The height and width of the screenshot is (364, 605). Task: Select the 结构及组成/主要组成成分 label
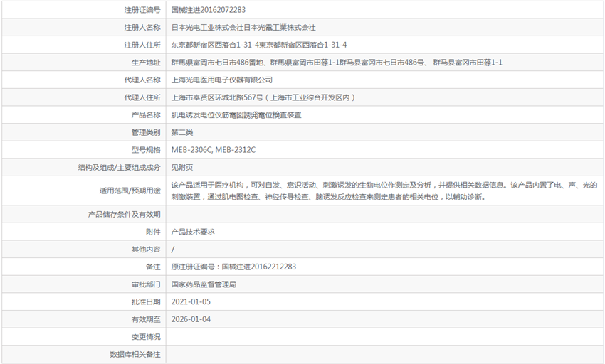pos(119,167)
